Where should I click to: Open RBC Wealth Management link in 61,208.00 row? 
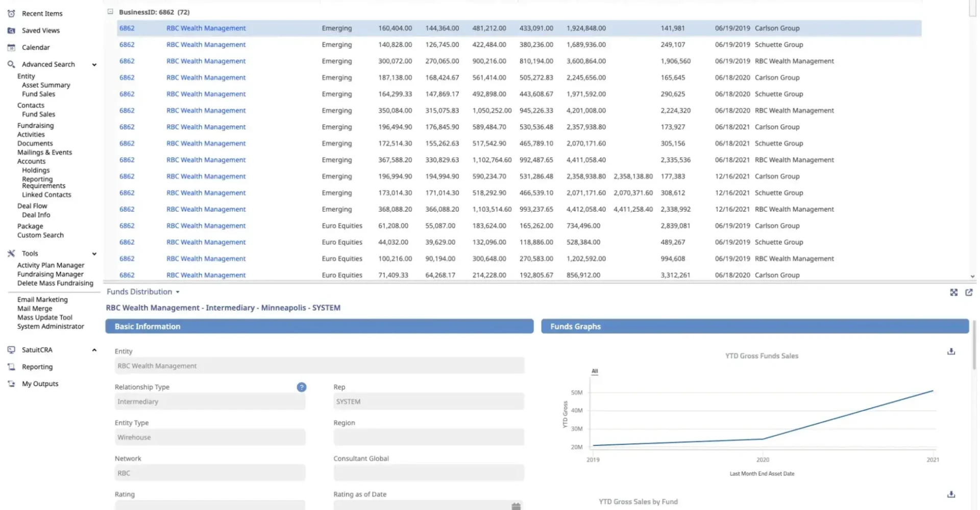(206, 226)
